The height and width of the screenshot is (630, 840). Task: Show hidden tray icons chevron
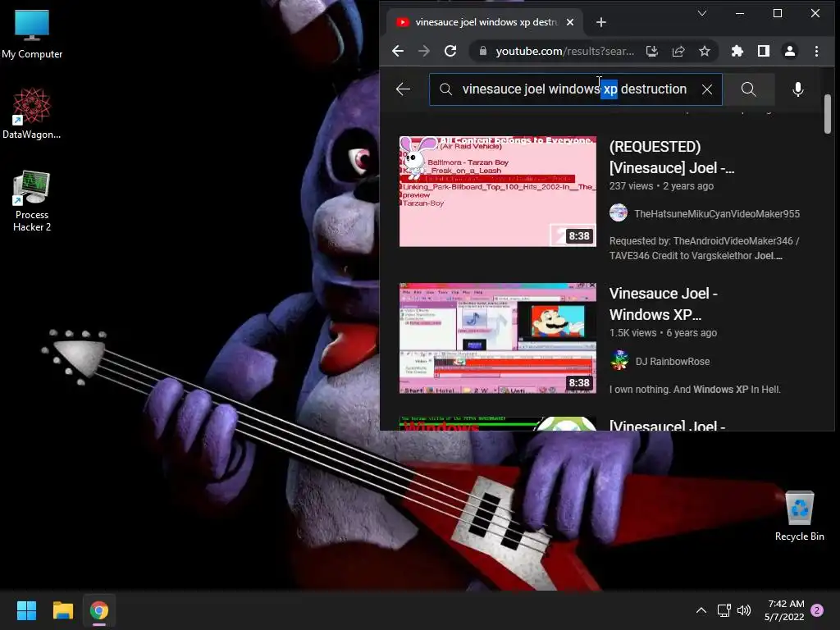pos(701,610)
